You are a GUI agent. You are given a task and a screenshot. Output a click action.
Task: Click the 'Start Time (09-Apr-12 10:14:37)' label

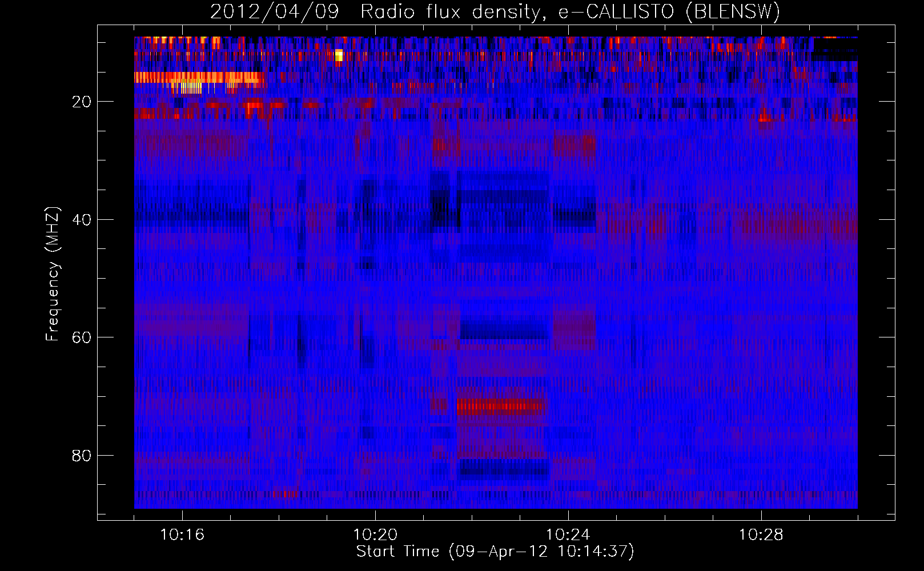[x=495, y=552]
